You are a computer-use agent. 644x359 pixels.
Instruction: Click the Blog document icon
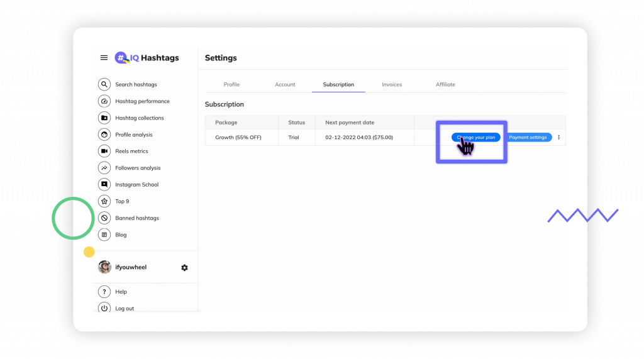tap(104, 235)
